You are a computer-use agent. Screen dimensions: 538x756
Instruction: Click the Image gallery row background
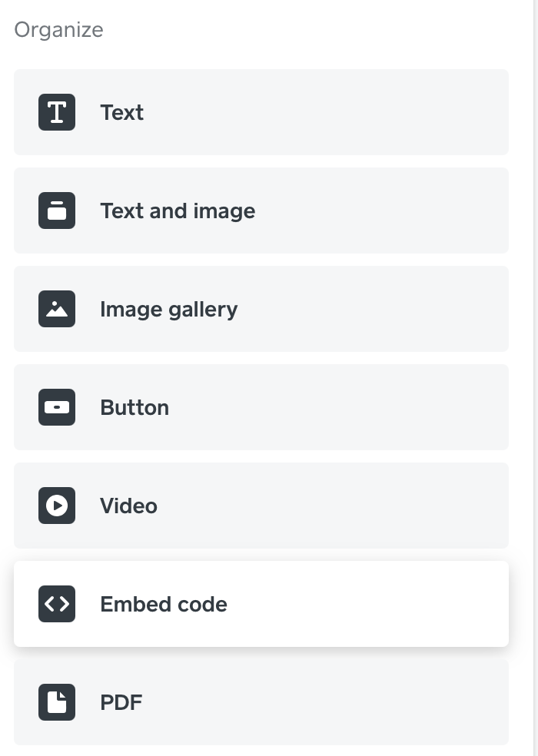[369, 309]
